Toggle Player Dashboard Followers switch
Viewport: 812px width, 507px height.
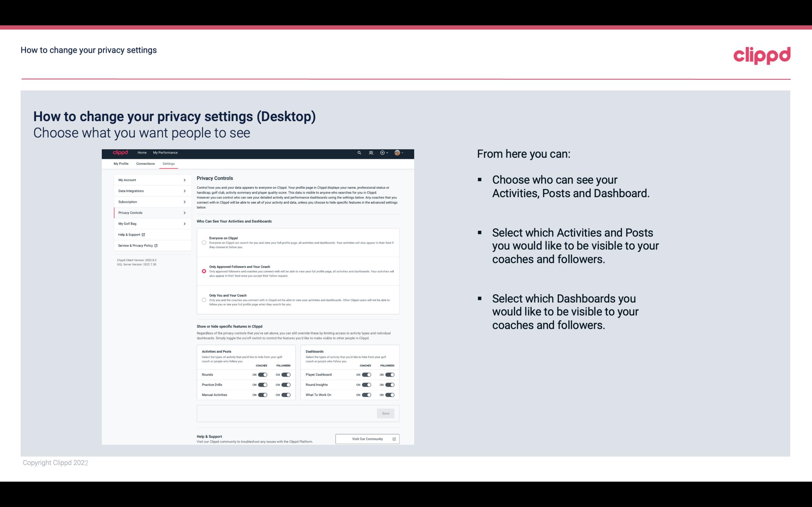pyautogui.click(x=389, y=374)
